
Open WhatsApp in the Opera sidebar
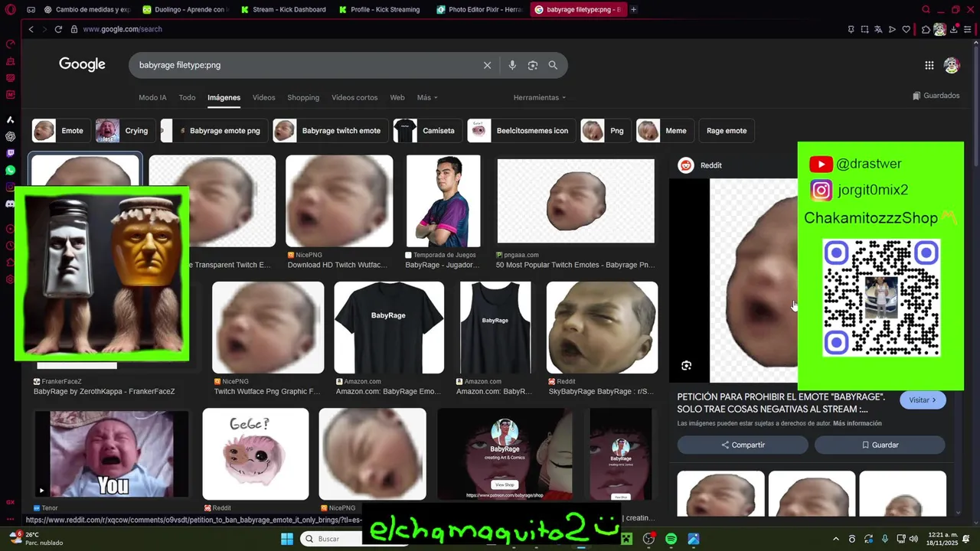pos(10,170)
